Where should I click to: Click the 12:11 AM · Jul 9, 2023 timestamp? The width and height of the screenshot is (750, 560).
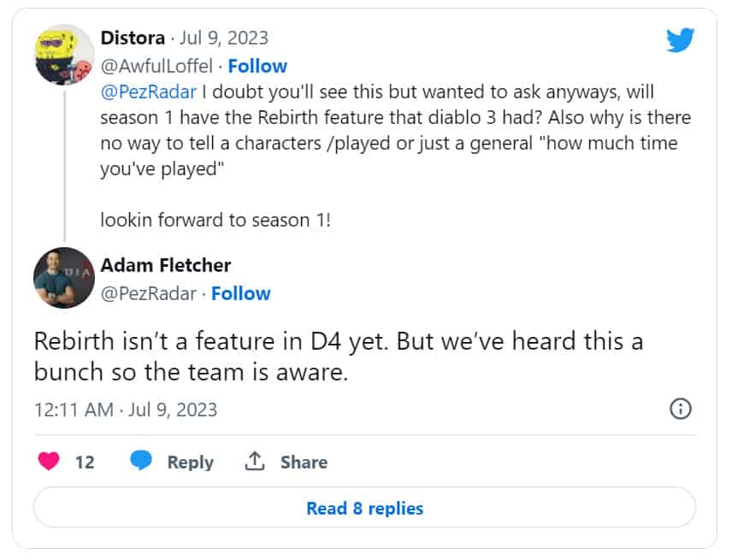click(x=126, y=410)
